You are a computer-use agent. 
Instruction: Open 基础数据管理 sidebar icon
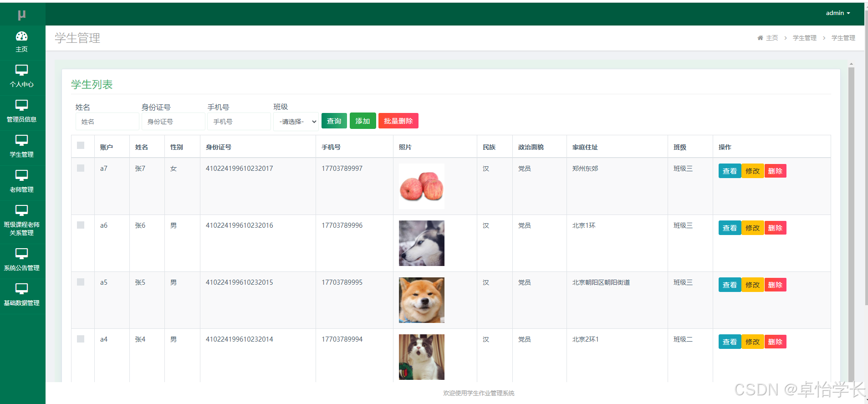pos(21,289)
